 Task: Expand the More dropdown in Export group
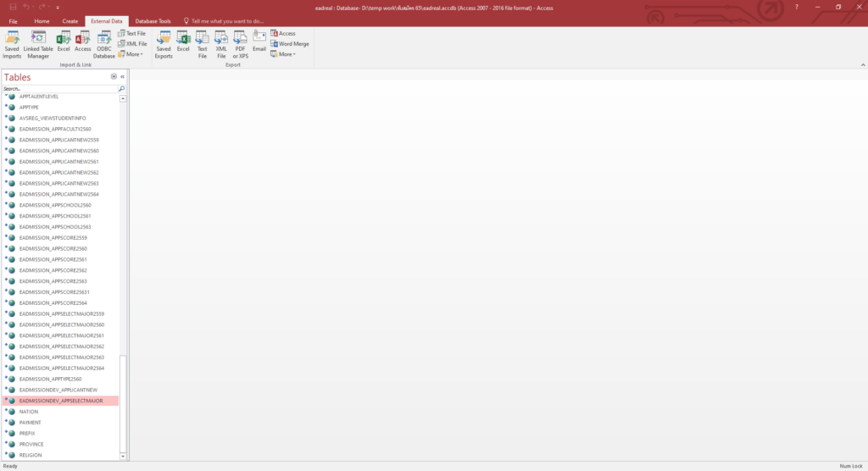[283, 54]
